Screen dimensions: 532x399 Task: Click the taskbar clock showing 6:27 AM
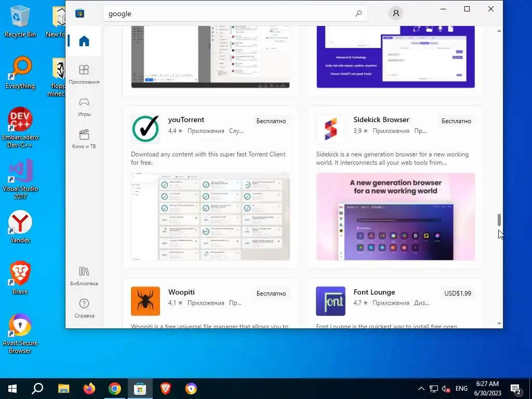point(487,389)
